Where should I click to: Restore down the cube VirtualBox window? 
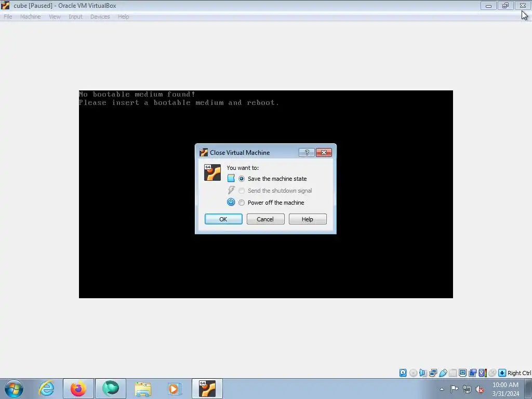point(505,6)
